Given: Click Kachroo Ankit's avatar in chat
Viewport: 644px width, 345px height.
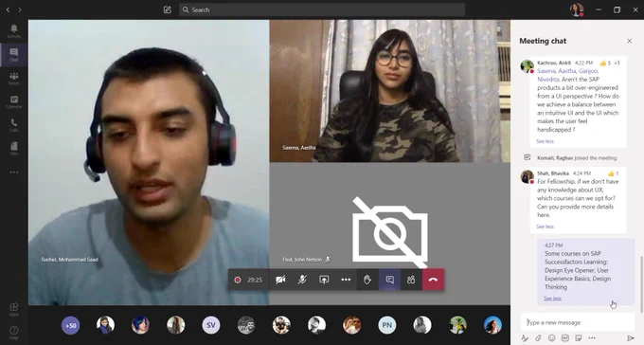Looking at the screenshot, I should [527, 66].
